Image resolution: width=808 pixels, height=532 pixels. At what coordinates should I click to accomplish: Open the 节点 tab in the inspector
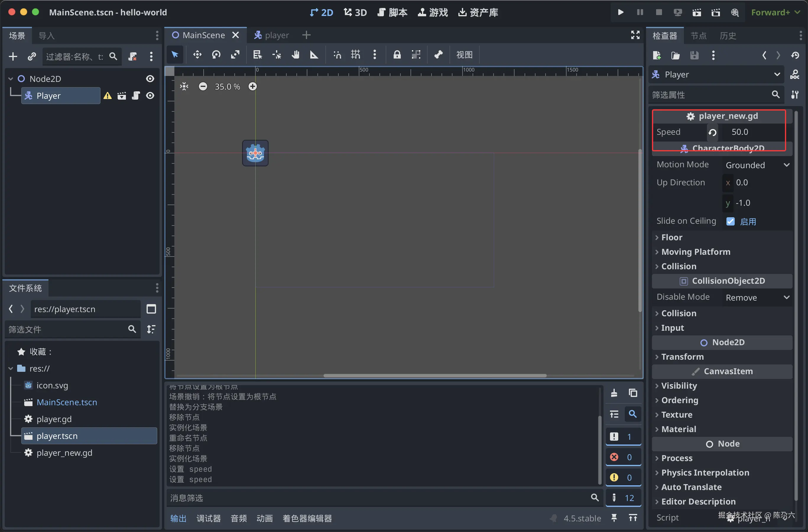tap(698, 36)
